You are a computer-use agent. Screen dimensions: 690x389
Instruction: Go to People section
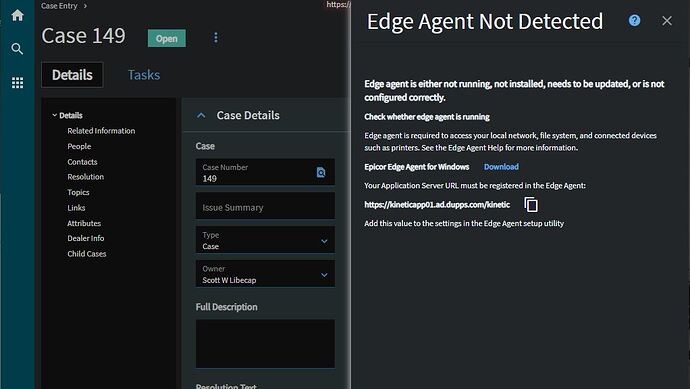[x=79, y=146]
